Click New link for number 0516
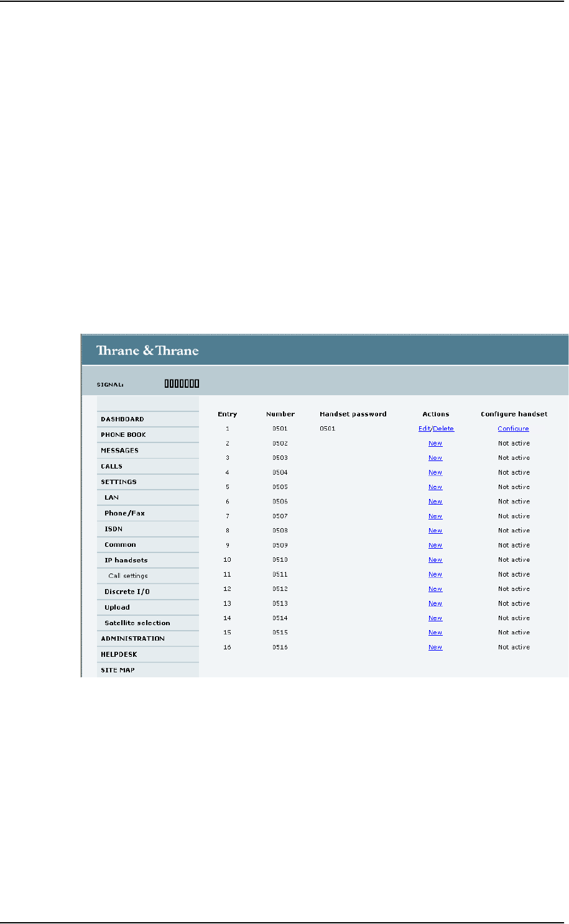This screenshot has width=569, height=924. pyautogui.click(x=435, y=647)
